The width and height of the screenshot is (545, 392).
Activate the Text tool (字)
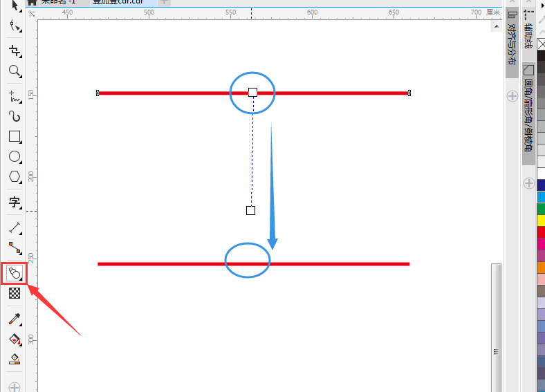[15, 202]
